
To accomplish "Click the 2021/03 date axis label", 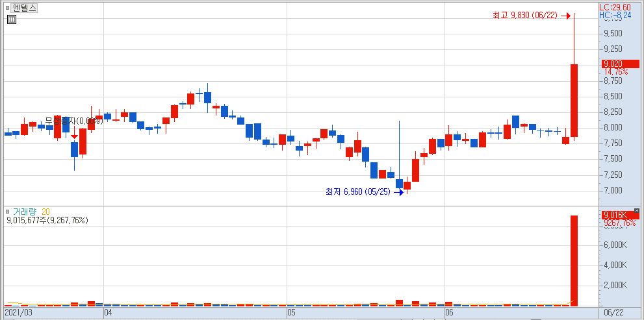I will (18, 313).
